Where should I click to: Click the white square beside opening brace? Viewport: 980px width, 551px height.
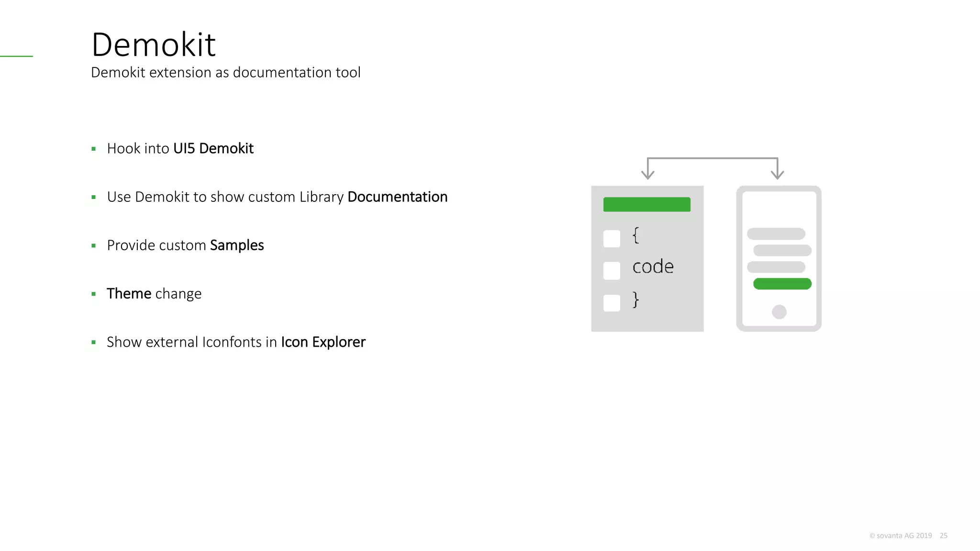pyautogui.click(x=612, y=238)
